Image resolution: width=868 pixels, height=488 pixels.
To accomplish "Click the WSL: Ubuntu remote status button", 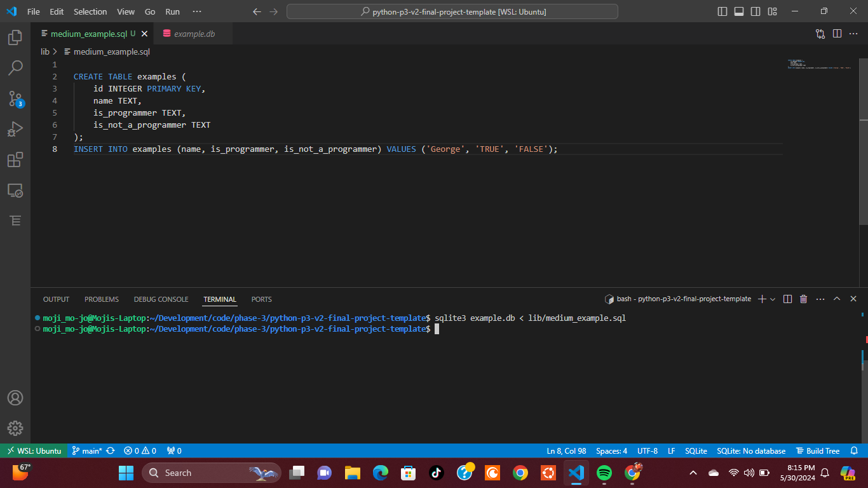I will click(34, 451).
